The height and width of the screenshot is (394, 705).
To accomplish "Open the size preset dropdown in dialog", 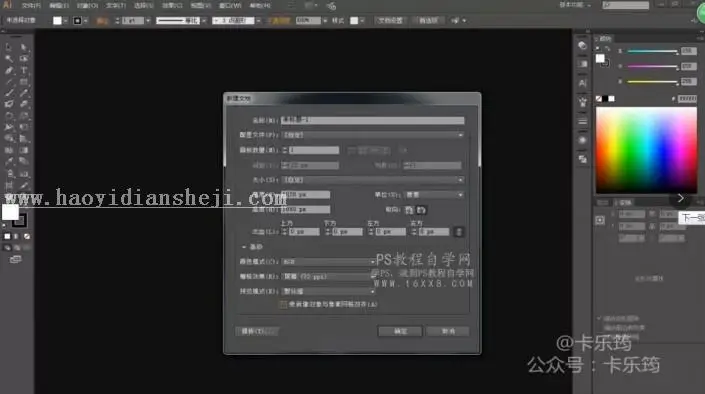I will [373, 180].
